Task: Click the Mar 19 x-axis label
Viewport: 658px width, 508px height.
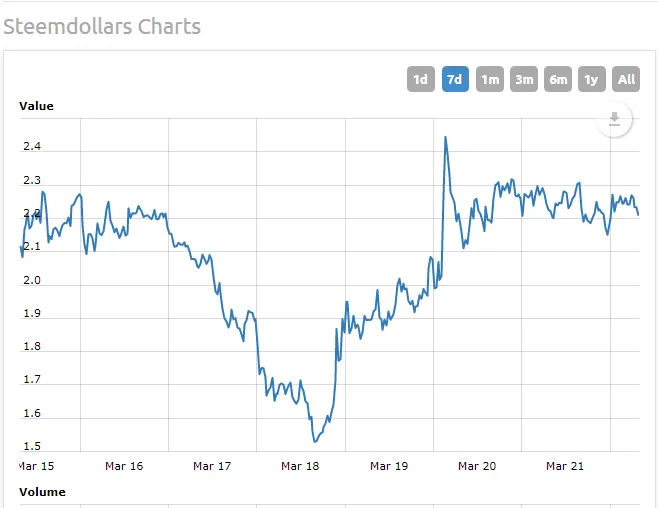Action: click(x=388, y=466)
